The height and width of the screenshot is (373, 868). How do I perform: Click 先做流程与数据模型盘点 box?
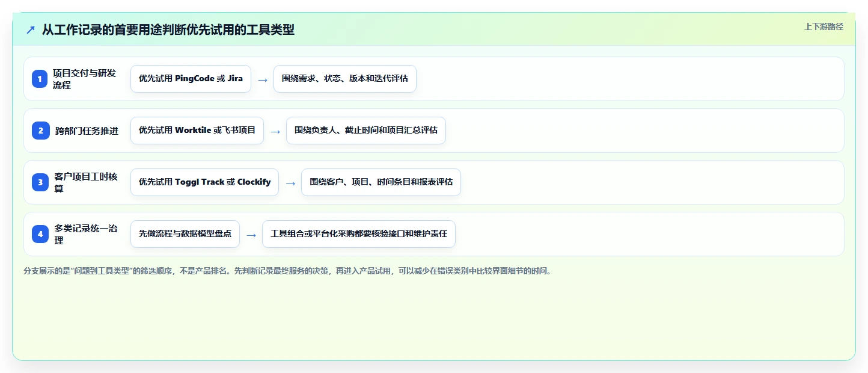[x=185, y=234]
